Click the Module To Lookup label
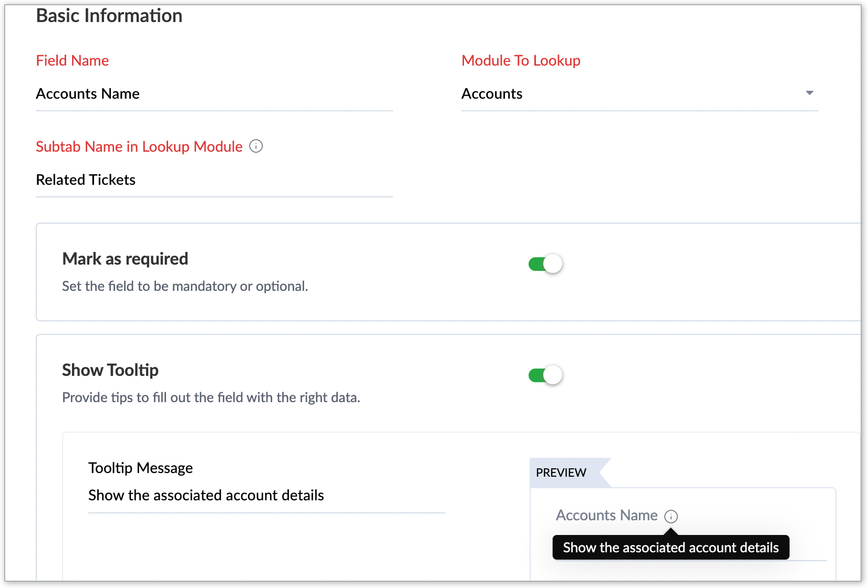This screenshot has width=868, height=588. (x=521, y=61)
